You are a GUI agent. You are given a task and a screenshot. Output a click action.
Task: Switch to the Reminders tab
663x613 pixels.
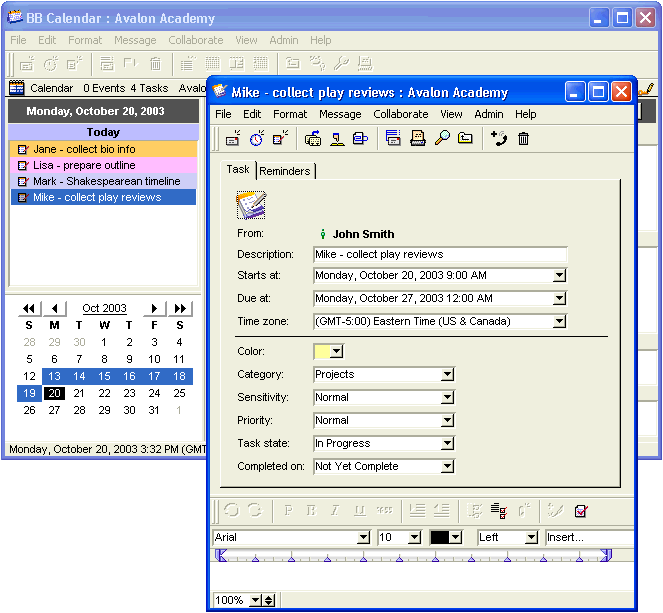[285, 171]
